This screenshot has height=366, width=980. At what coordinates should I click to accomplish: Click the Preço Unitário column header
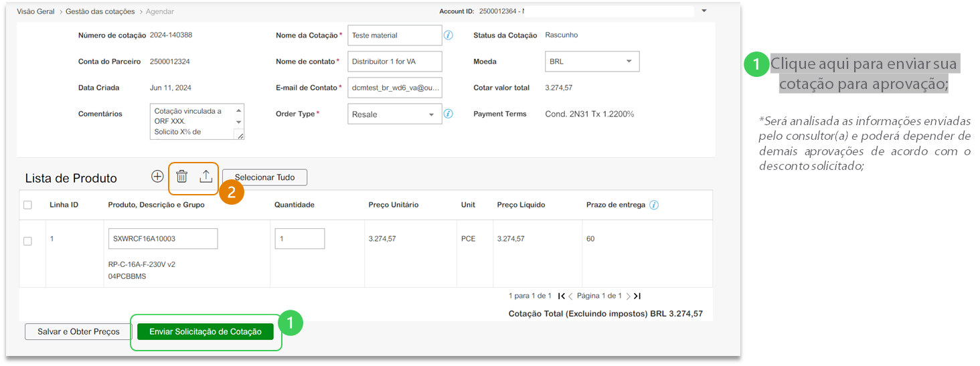point(394,205)
